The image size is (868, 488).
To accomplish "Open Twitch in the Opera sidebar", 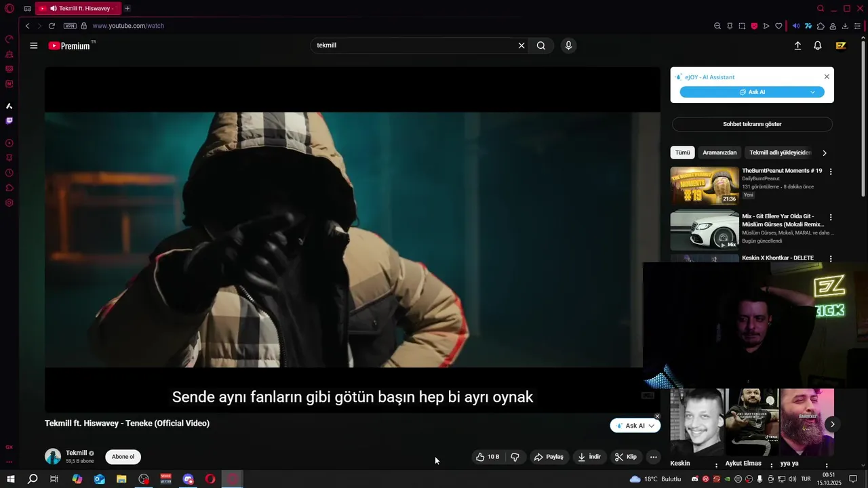I will (9, 121).
